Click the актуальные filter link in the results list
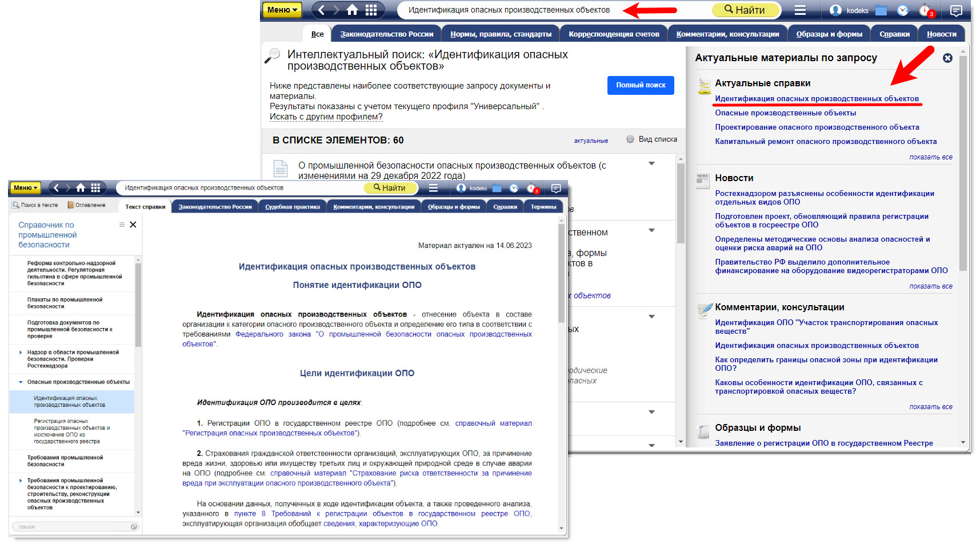The height and width of the screenshot is (544, 980). 591,141
